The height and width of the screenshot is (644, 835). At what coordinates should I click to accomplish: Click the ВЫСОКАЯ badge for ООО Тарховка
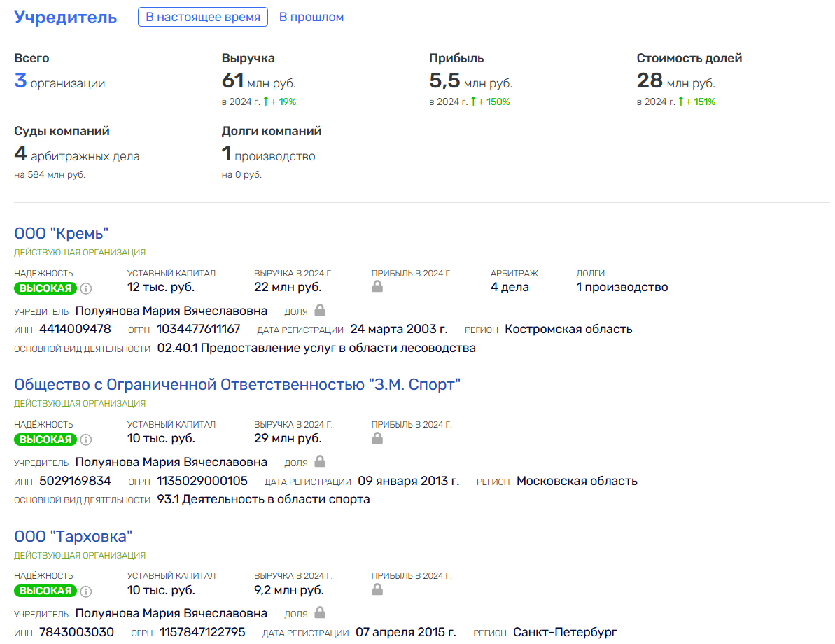(45, 591)
